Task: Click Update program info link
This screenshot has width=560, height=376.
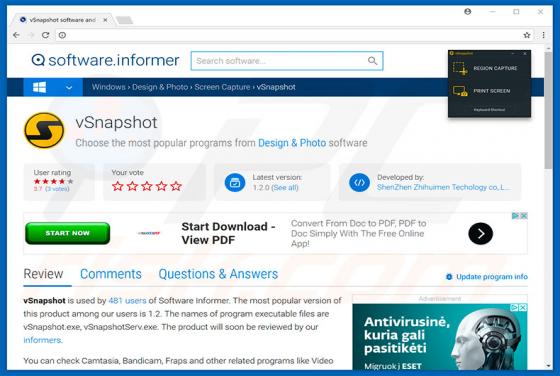Action: coord(487,277)
